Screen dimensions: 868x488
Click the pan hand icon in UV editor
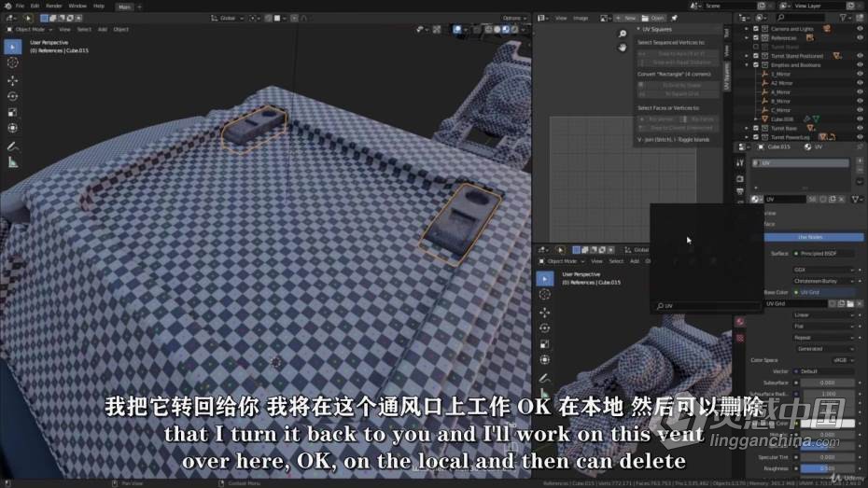point(623,48)
